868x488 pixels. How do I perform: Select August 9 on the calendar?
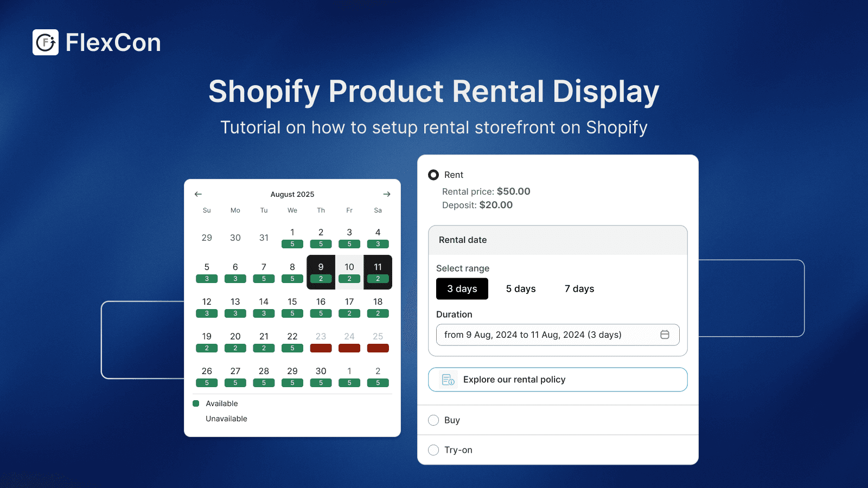321,272
